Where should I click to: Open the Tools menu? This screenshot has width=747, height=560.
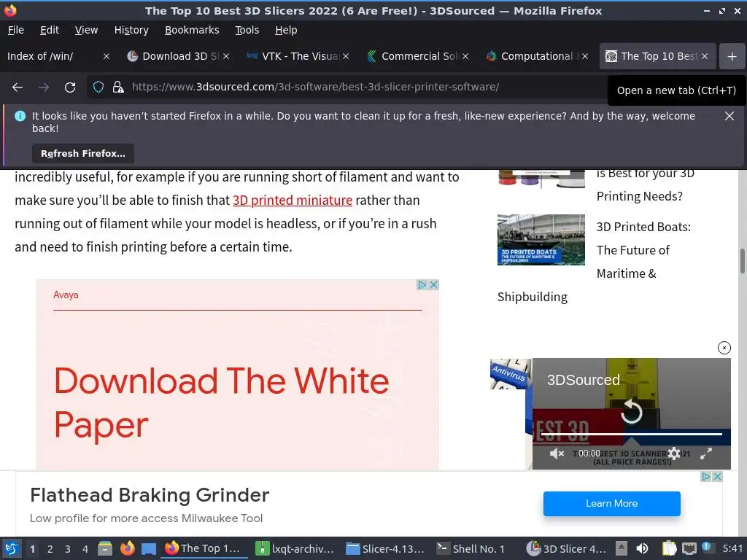(247, 30)
